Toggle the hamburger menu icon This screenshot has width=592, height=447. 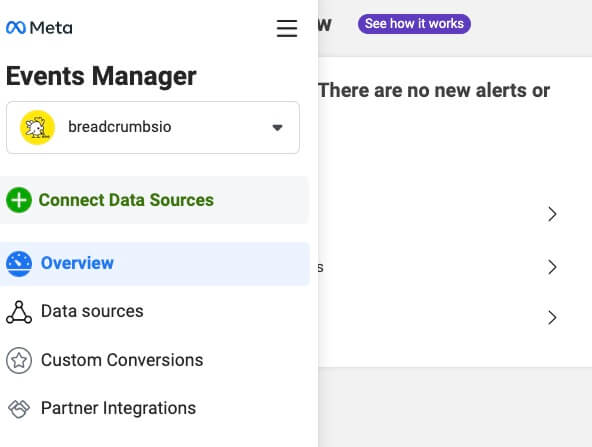287,28
